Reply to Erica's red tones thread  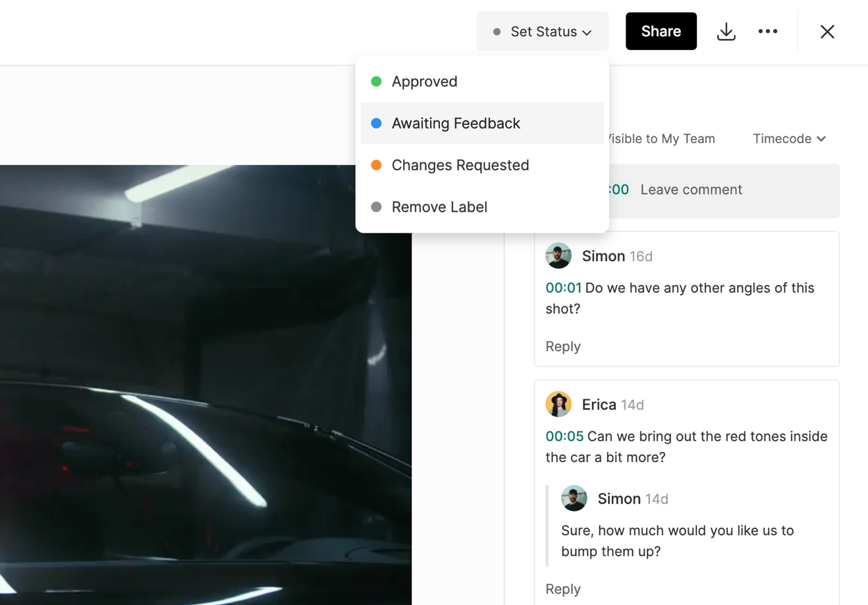coord(563,589)
